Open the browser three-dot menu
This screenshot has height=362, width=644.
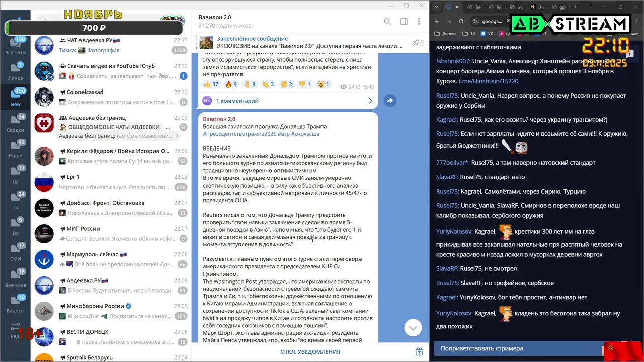(x=635, y=21)
